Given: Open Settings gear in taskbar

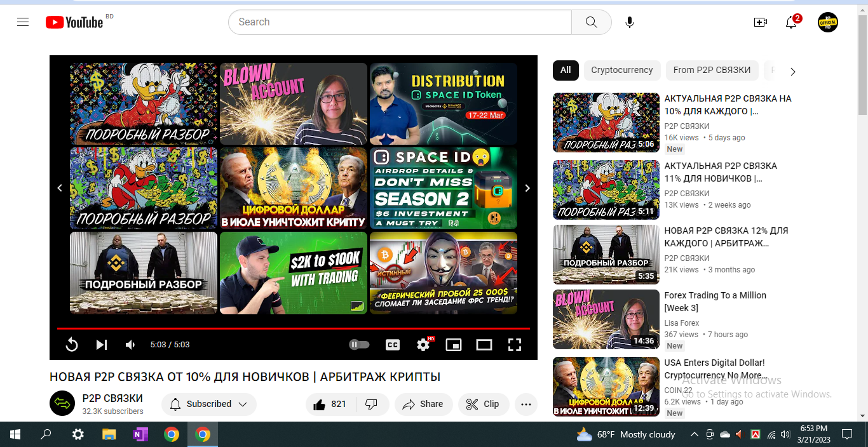Looking at the screenshot, I should coord(78,435).
